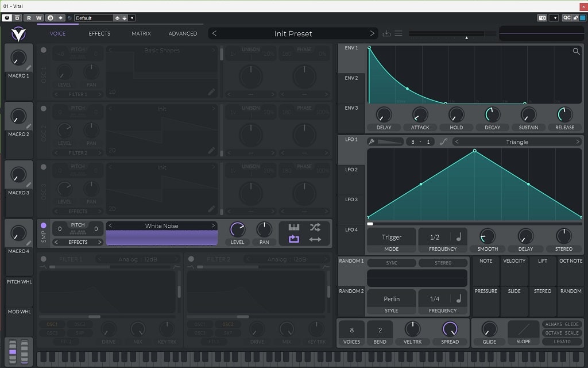Edit MACRO 2 name with the pencil icon

click(29, 126)
